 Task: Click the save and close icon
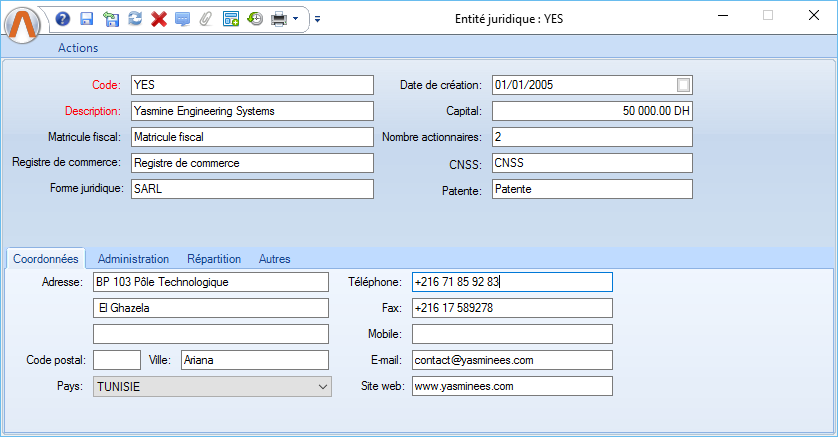pos(110,18)
